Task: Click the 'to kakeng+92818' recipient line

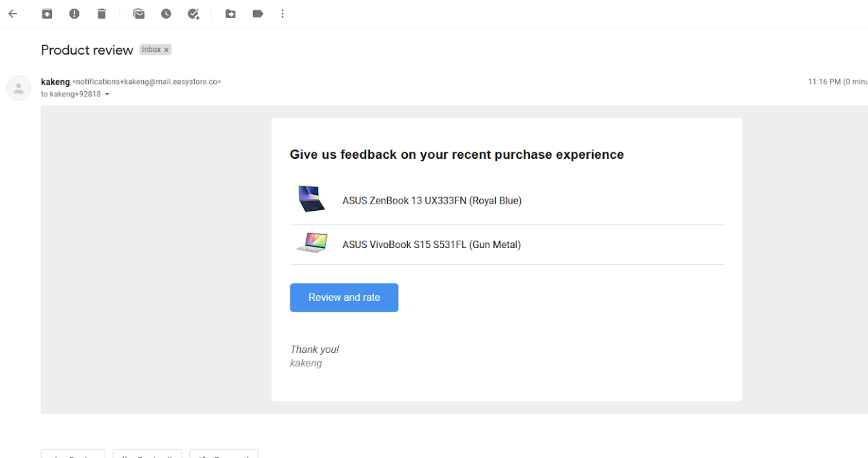Action: point(71,94)
